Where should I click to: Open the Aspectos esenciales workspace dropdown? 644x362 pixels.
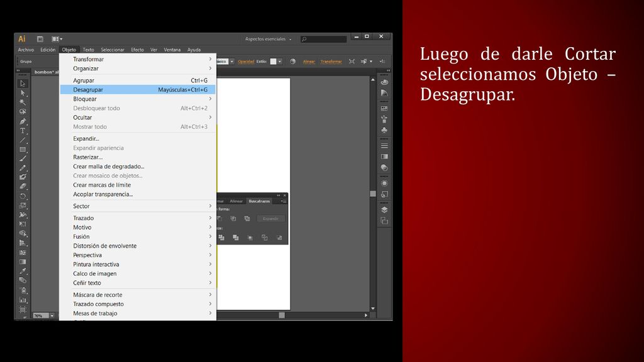click(x=268, y=39)
